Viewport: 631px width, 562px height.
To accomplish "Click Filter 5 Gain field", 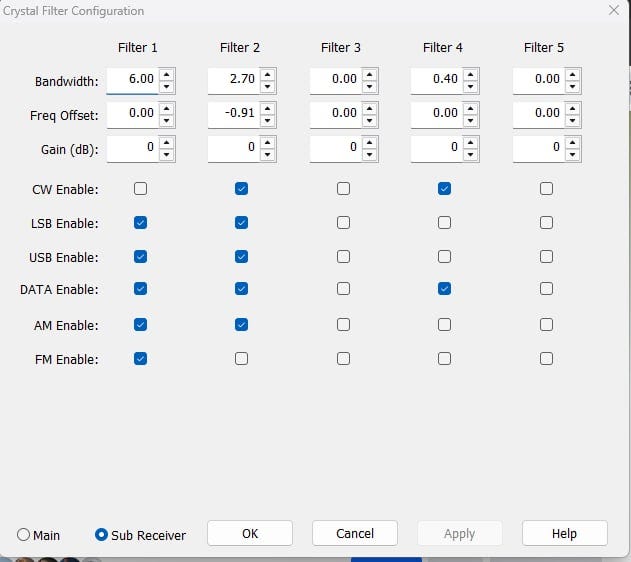I will coord(538,149).
